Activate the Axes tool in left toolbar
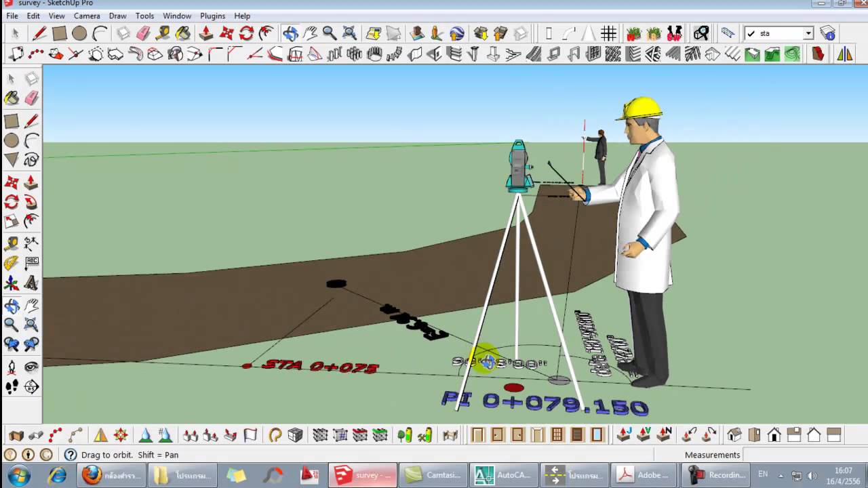Screen dimensions: 868x488 coord(12,283)
